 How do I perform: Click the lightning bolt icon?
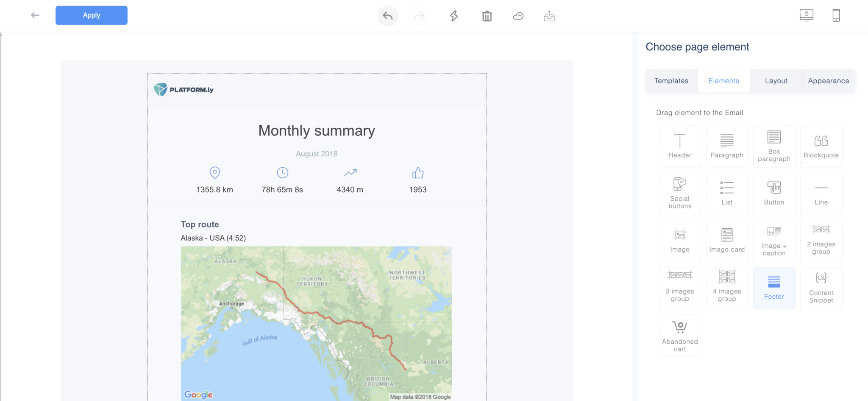coord(454,16)
